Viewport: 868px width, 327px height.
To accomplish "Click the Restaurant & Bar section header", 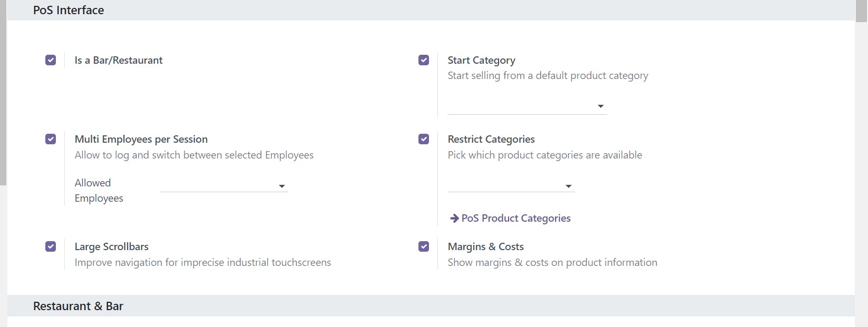I will pos(78,306).
